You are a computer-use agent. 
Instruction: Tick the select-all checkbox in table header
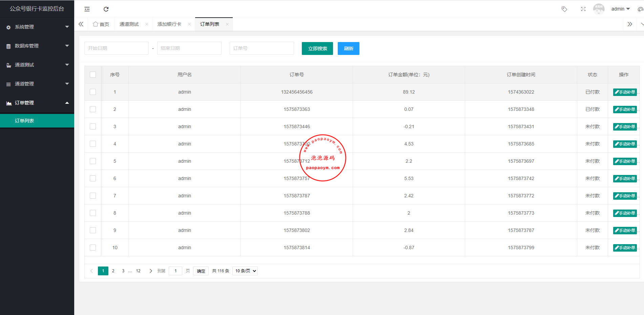point(93,75)
